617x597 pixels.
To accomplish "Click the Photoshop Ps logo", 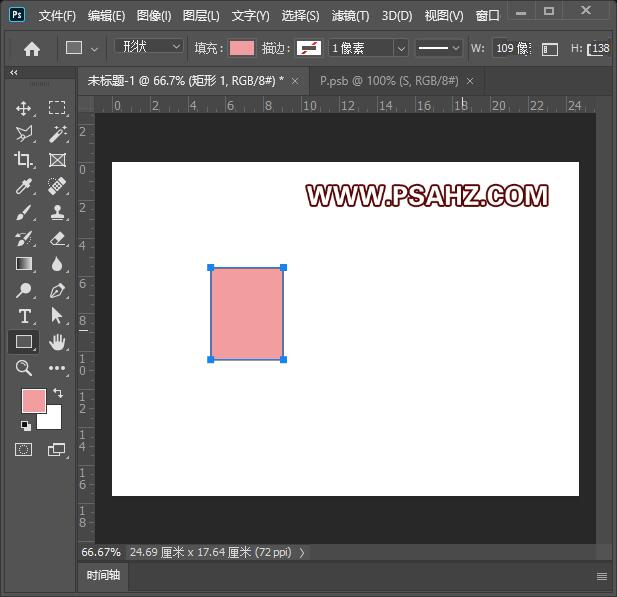I will coord(17,15).
